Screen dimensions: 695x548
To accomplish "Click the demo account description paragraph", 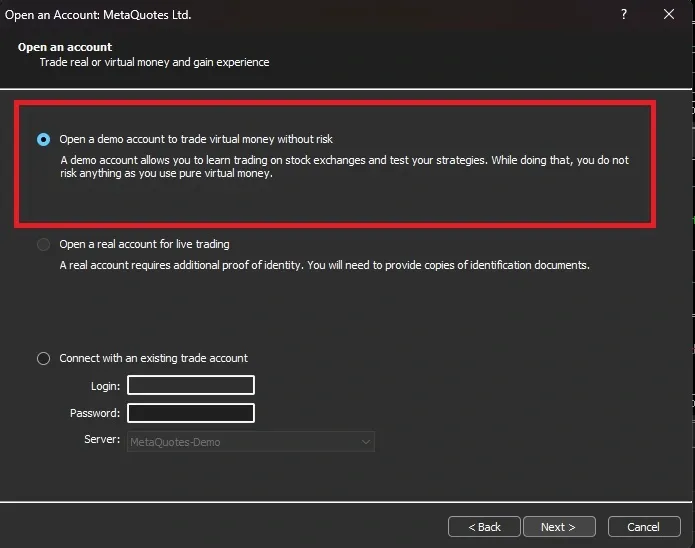I will coord(344,166).
